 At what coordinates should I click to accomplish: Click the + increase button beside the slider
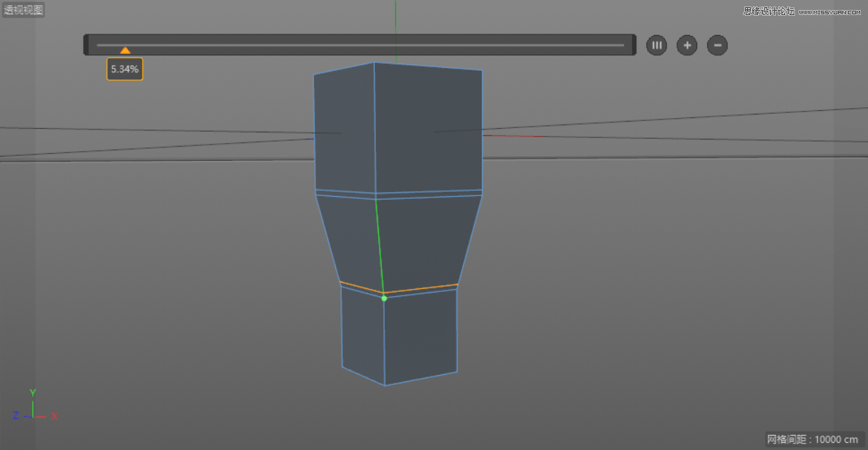[x=687, y=45]
